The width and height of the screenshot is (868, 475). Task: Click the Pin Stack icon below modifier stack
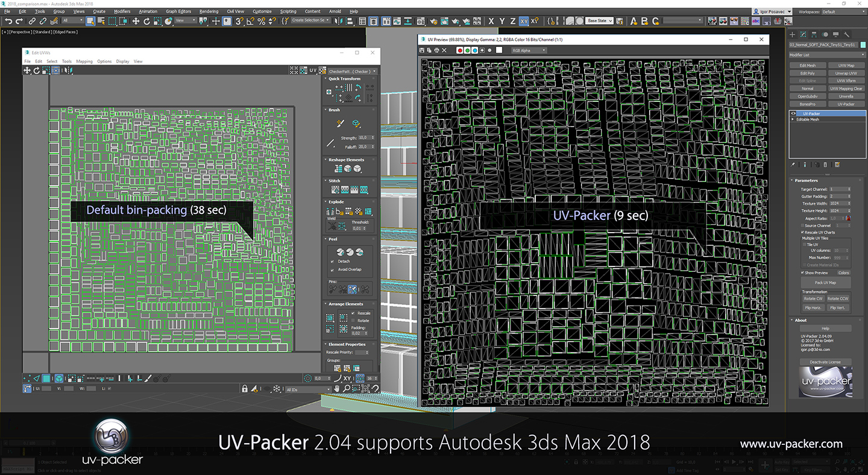(793, 164)
